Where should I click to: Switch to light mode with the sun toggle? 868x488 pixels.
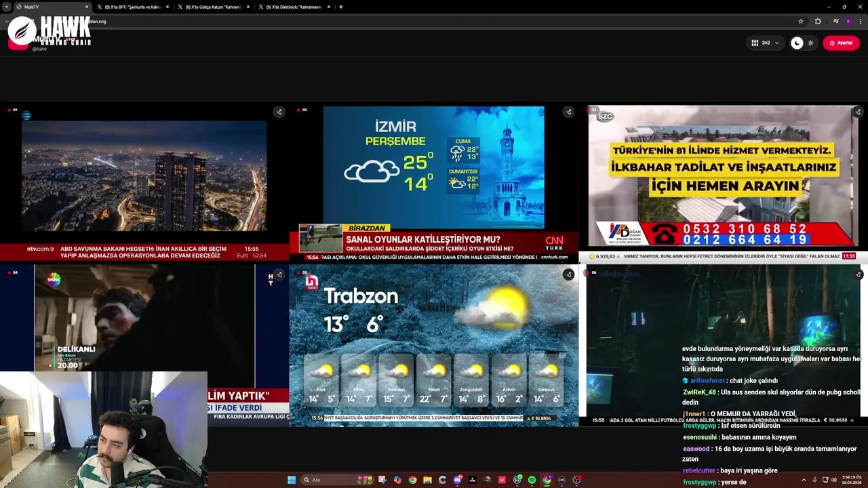[x=810, y=43]
